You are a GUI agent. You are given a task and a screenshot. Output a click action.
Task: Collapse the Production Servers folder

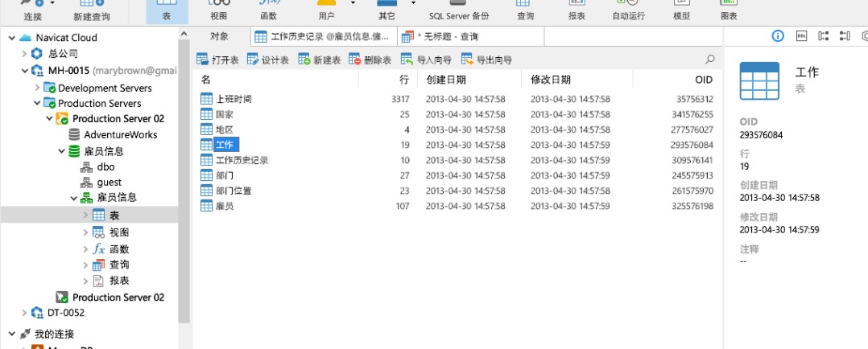coord(37,103)
